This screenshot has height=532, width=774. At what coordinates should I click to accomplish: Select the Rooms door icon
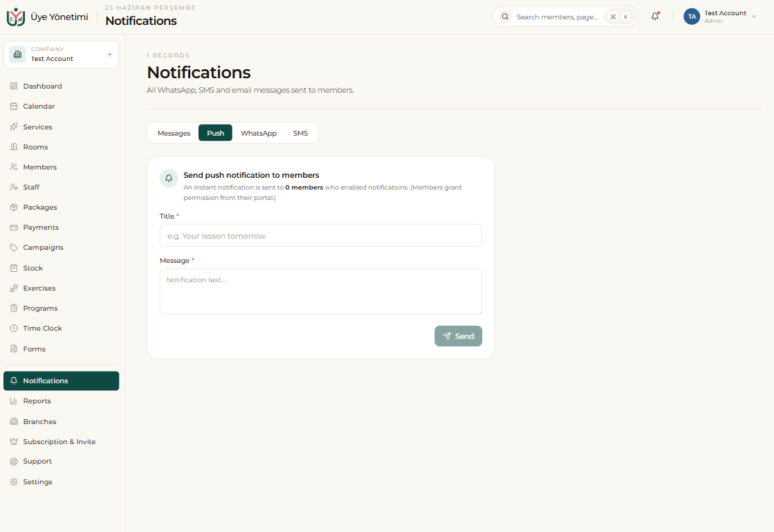tap(14, 147)
